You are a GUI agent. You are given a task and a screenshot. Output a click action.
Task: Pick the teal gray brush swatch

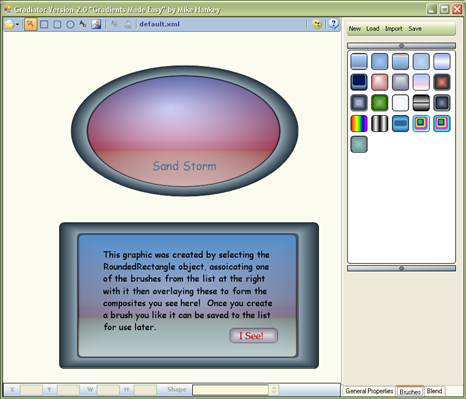[x=359, y=144]
